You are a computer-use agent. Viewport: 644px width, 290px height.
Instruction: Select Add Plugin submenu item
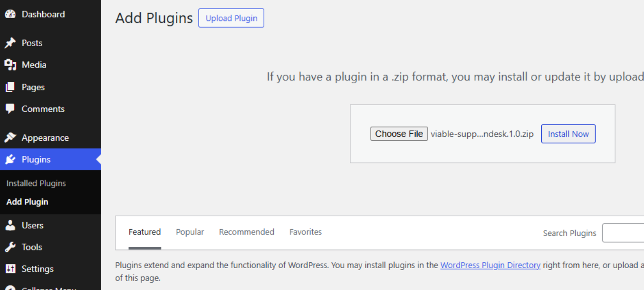tap(27, 202)
